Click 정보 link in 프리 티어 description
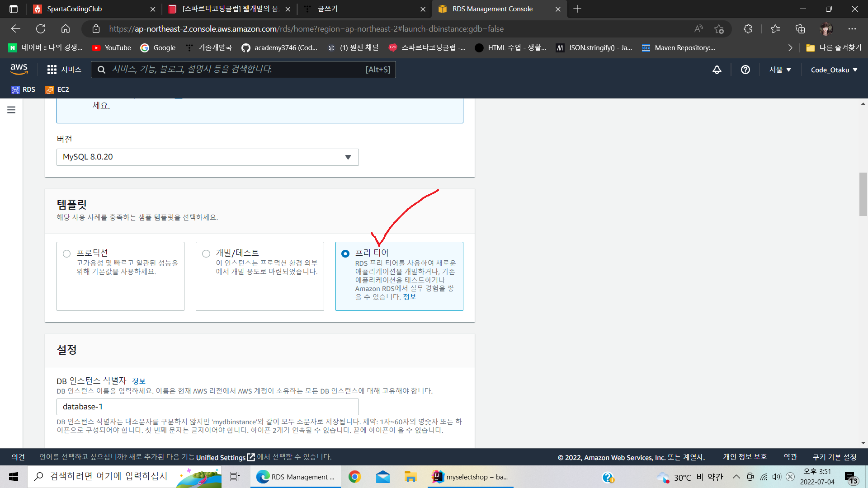The height and width of the screenshot is (488, 868). click(409, 297)
